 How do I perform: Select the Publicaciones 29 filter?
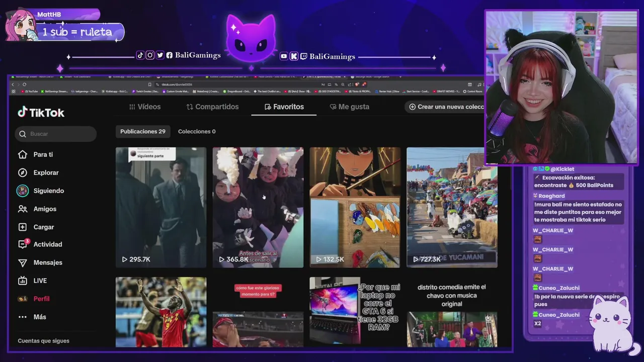pyautogui.click(x=143, y=131)
